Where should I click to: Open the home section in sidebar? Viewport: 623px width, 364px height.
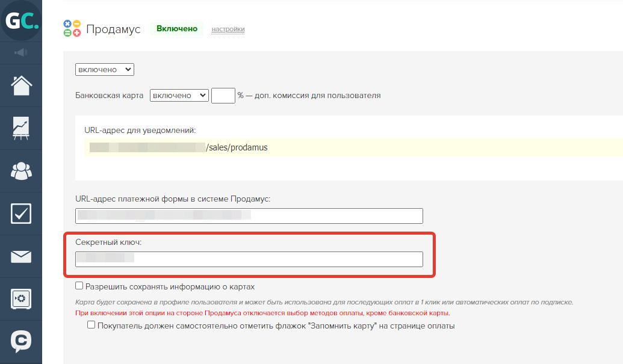[x=21, y=85]
